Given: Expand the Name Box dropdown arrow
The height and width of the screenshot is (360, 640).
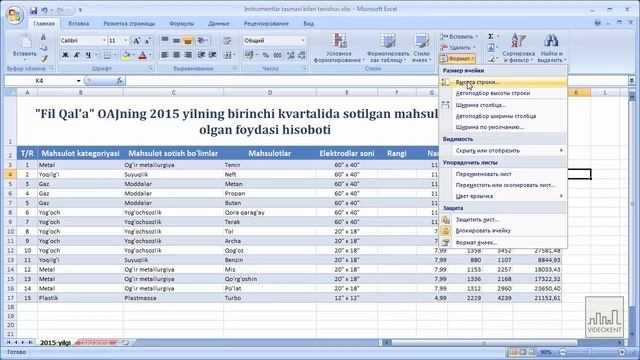Looking at the screenshot, I should (78, 81).
